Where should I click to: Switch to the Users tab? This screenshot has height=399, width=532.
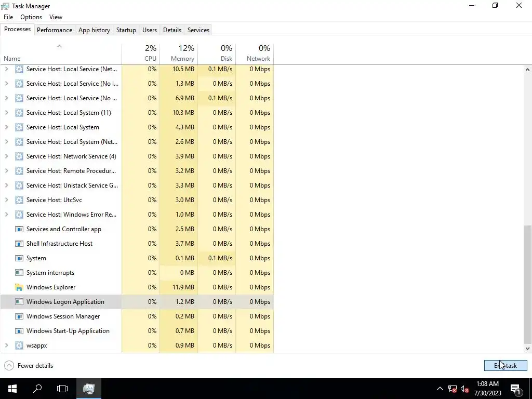pos(150,30)
